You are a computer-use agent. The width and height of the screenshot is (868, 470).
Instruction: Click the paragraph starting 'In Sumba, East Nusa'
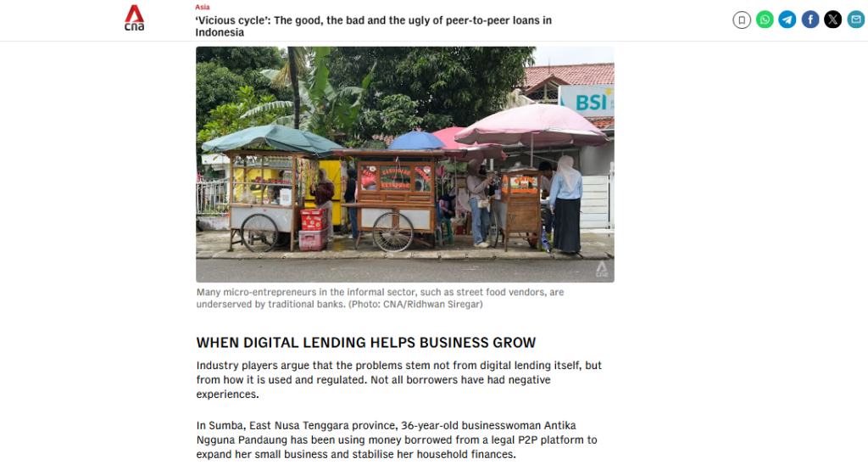coord(397,439)
